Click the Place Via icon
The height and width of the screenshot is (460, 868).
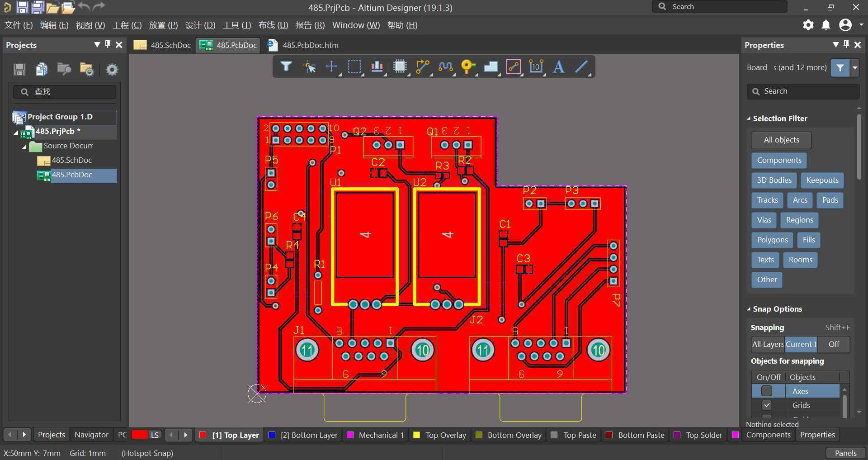pyautogui.click(x=468, y=66)
